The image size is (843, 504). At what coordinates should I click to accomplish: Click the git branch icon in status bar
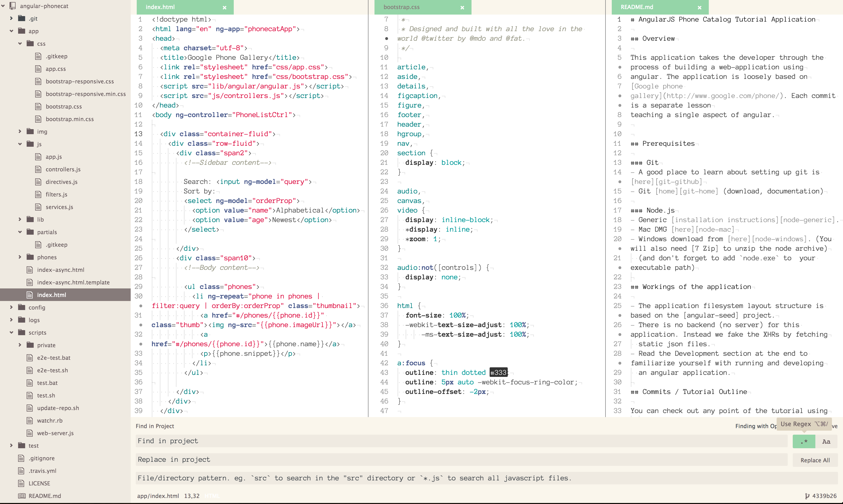807,496
